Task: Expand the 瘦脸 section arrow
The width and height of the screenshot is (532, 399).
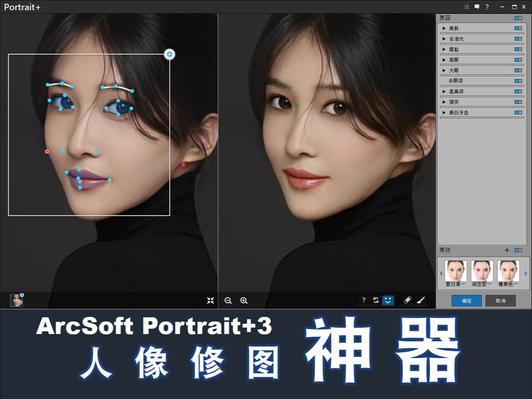Action: tap(444, 49)
